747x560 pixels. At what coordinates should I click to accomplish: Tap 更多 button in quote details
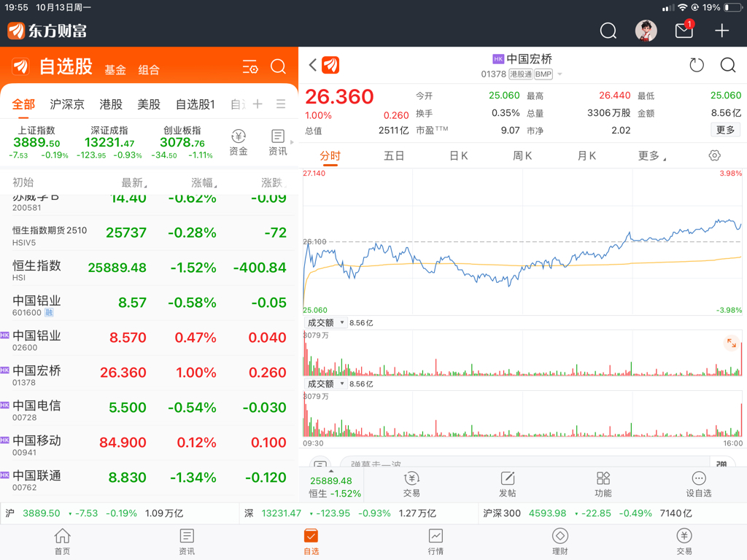pyautogui.click(x=726, y=130)
